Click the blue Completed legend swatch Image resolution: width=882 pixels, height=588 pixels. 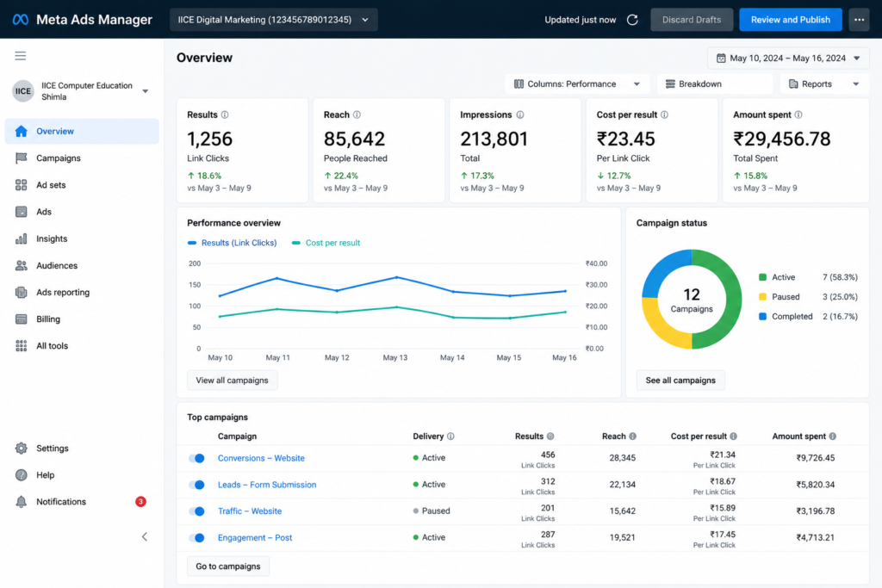coord(762,317)
